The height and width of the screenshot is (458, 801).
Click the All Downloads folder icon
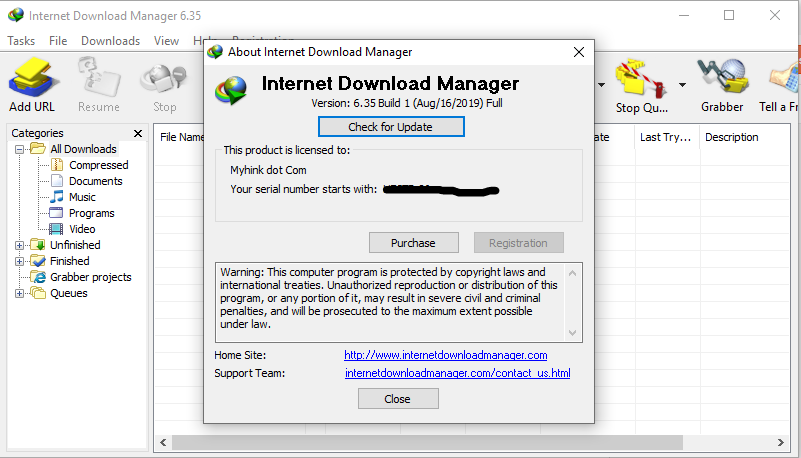pos(38,149)
